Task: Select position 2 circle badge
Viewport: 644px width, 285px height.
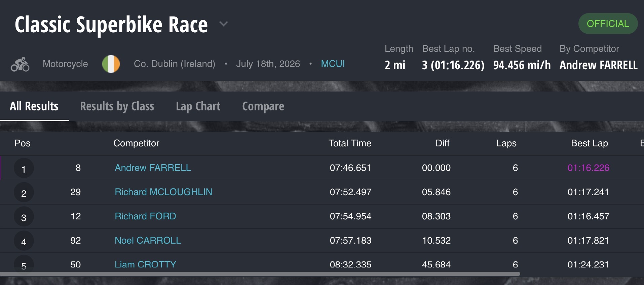Action: pos(24,192)
